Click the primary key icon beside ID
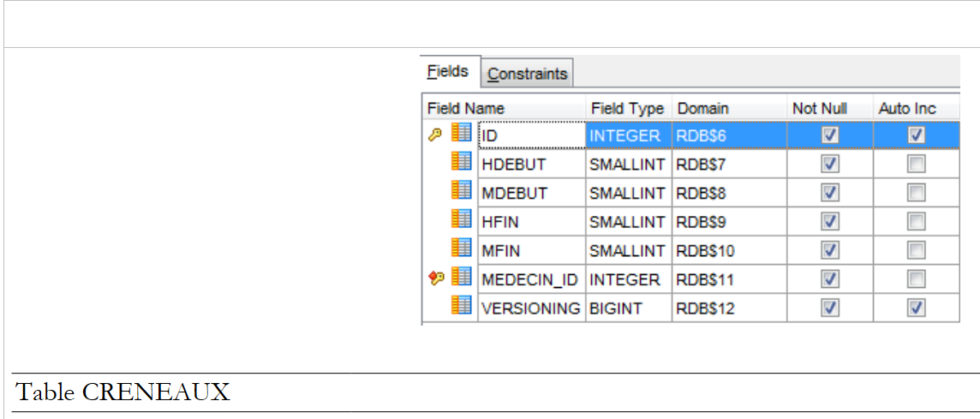The width and height of the screenshot is (980, 419). 434,135
